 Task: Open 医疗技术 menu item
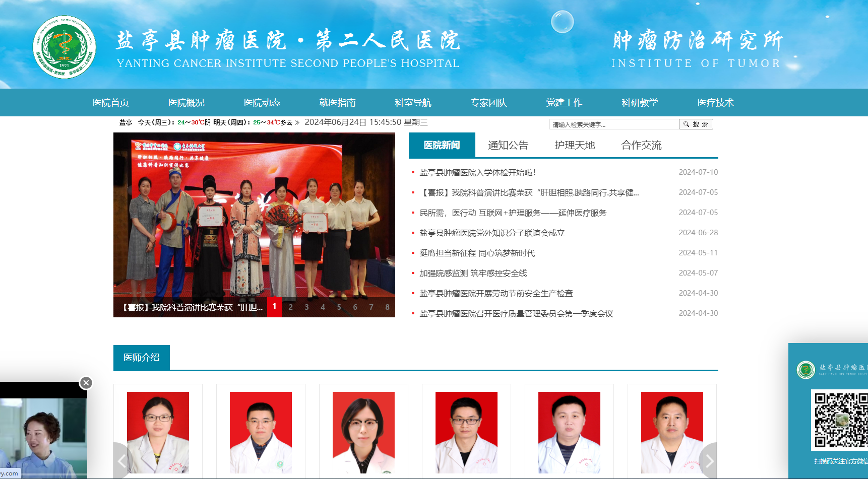point(716,103)
